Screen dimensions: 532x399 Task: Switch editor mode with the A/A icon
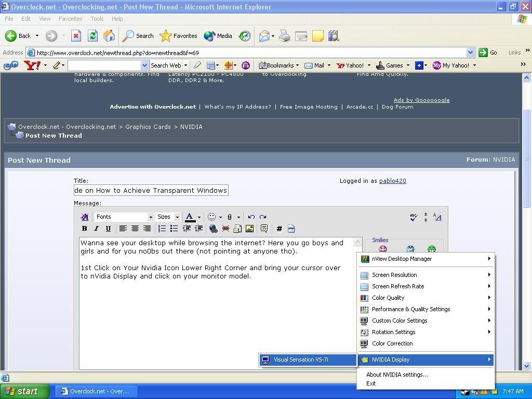point(437,217)
